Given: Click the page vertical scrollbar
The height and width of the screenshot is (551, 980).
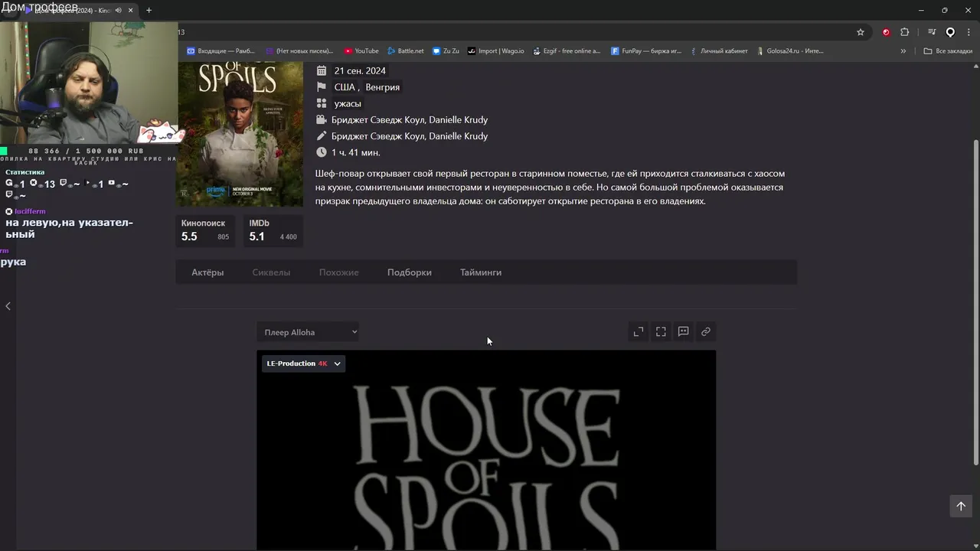Looking at the screenshot, I should tap(975, 302).
